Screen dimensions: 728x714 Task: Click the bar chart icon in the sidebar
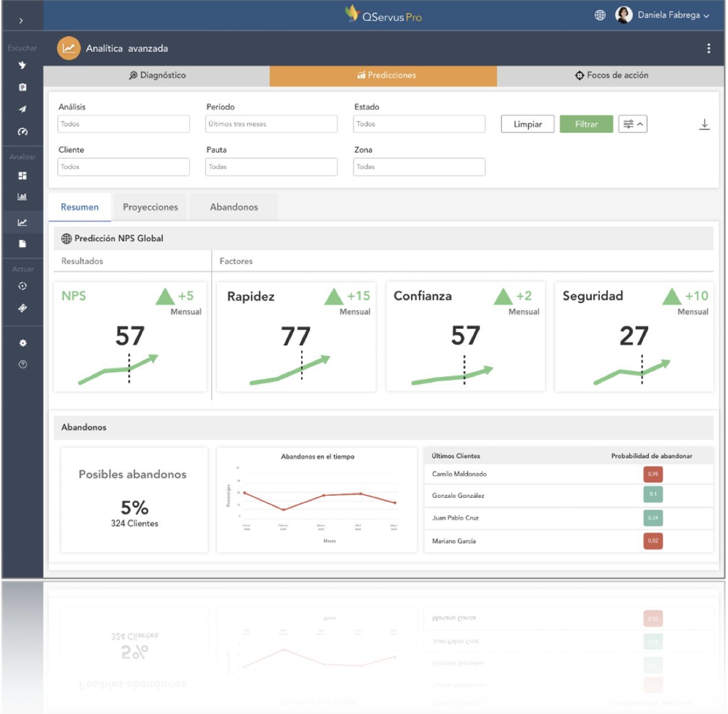point(23,197)
